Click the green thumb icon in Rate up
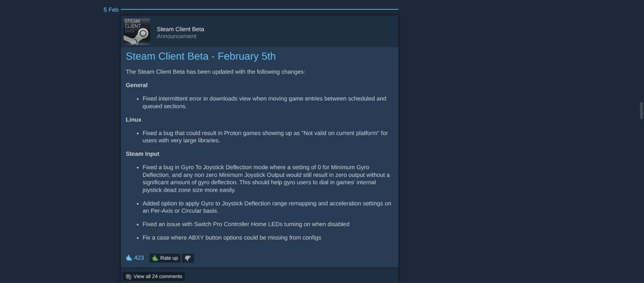Image resolution: width=644 pixels, height=283 pixels. click(x=155, y=258)
